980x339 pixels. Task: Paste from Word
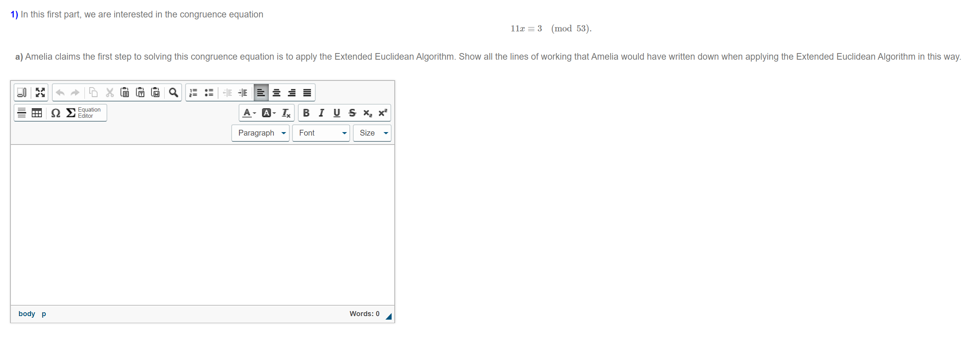(156, 93)
